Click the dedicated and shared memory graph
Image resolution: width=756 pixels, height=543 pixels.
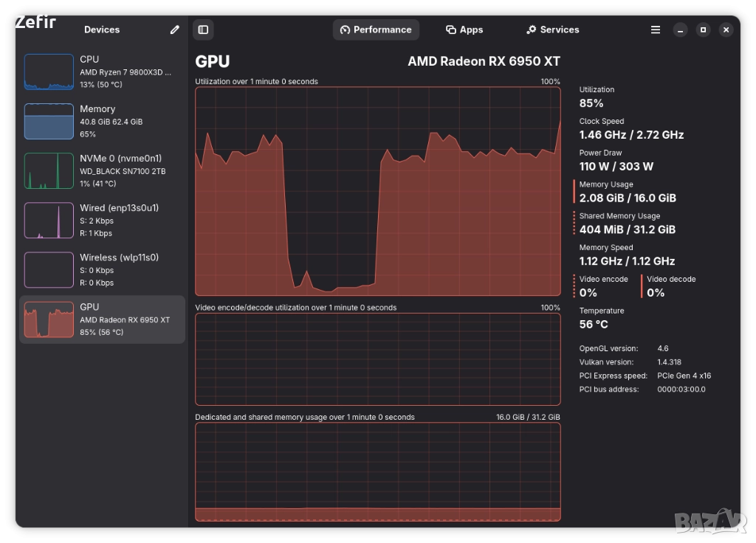[x=377, y=471]
